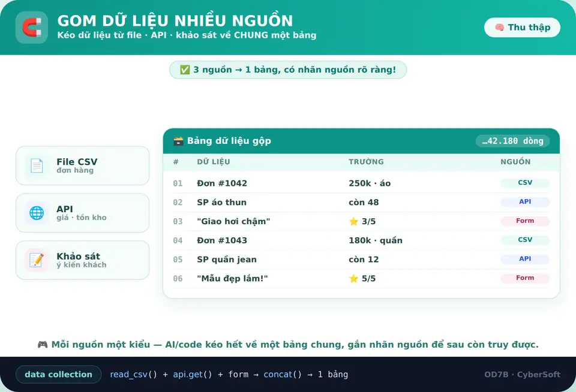Image resolution: width=576 pixels, height=392 pixels.
Task: Click the NGUỒN column header
Action: click(515, 162)
